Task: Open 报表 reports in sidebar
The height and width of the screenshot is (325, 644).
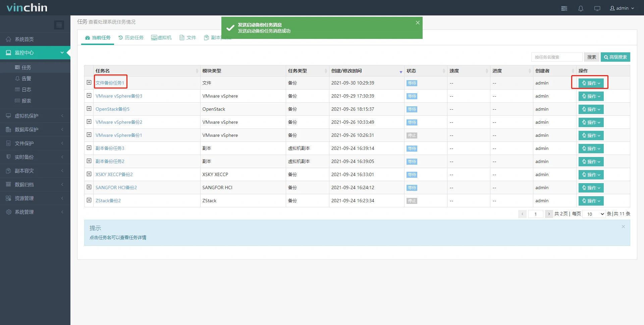Action: [x=26, y=101]
